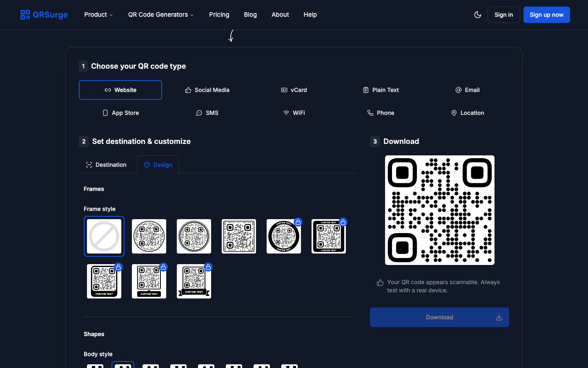Click the 'Shapes' section heading
Screen dimensions: 588x368
pyautogui.click(x=94, y=334)
